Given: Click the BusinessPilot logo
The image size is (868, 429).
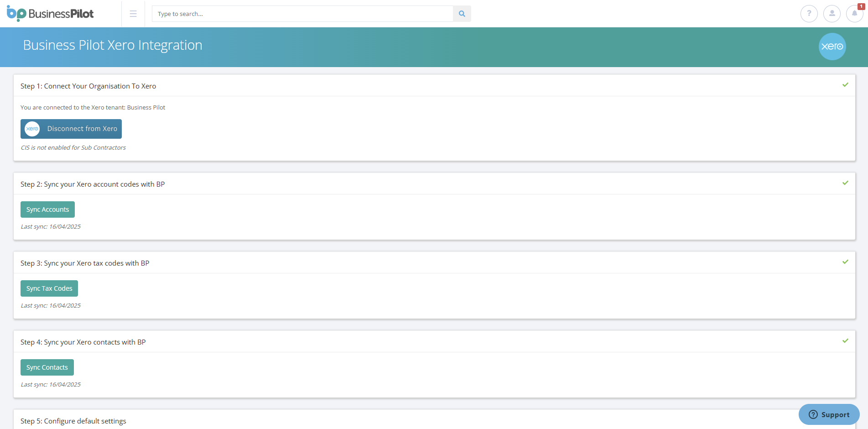Looking at the screenshot, I should pyautogui.click(x=50, y=13).
